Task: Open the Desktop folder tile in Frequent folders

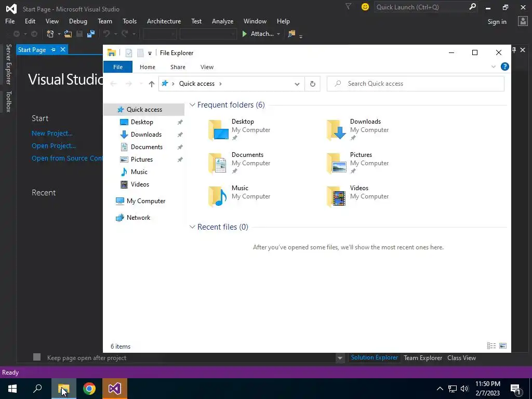Action: pos(240,129)
